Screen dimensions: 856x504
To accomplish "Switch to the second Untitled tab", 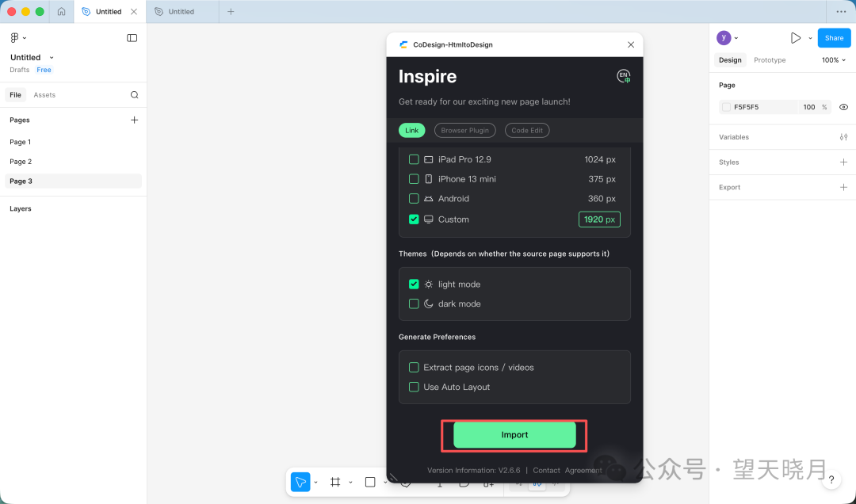I will (x=182, y=11).
